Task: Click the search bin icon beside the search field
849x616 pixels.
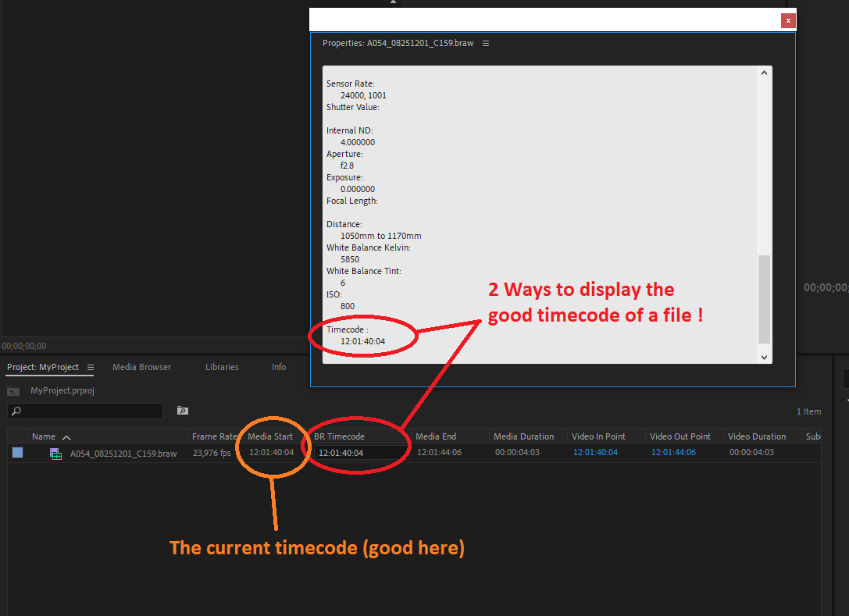Action: tap(182, 411)
